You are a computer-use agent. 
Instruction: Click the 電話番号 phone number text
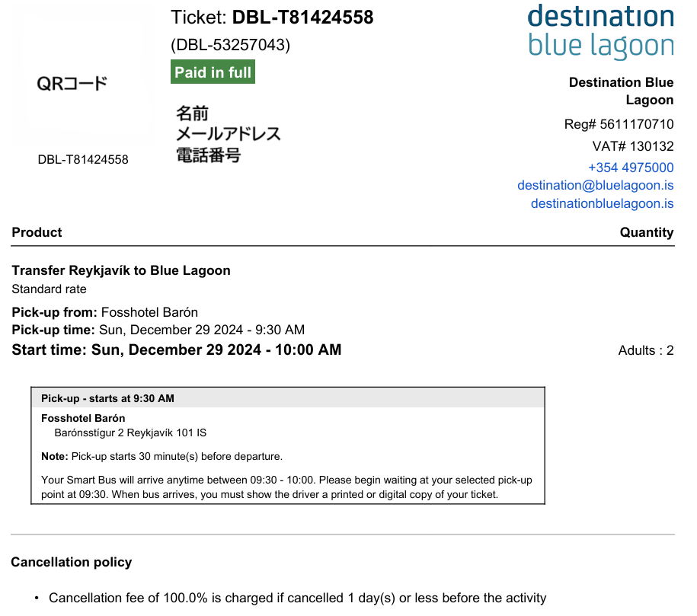[208, 155]
